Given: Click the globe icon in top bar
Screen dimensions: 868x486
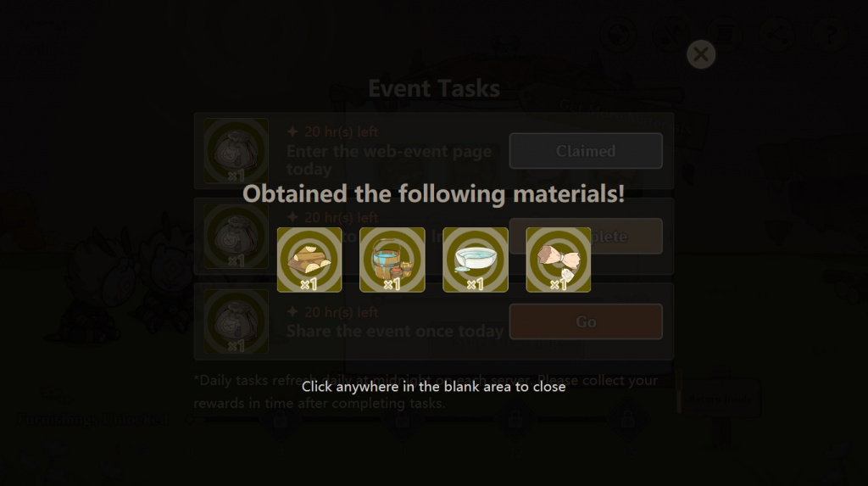Looking at the screenshot, I should tap(618, 35).
